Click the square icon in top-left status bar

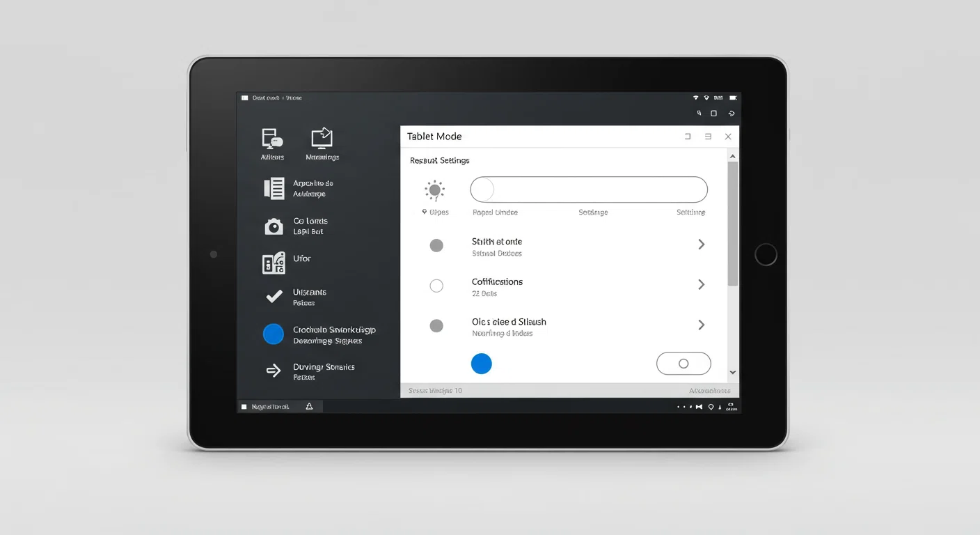tap(244, 98)
